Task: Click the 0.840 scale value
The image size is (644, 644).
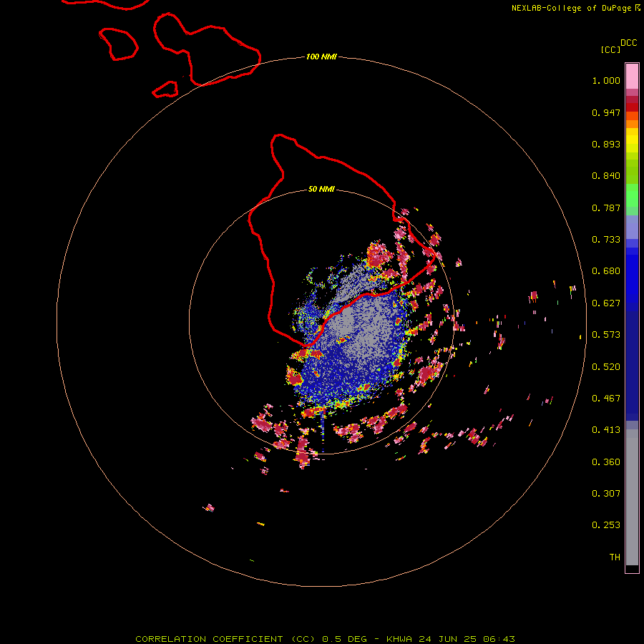Action: [606, 176]
